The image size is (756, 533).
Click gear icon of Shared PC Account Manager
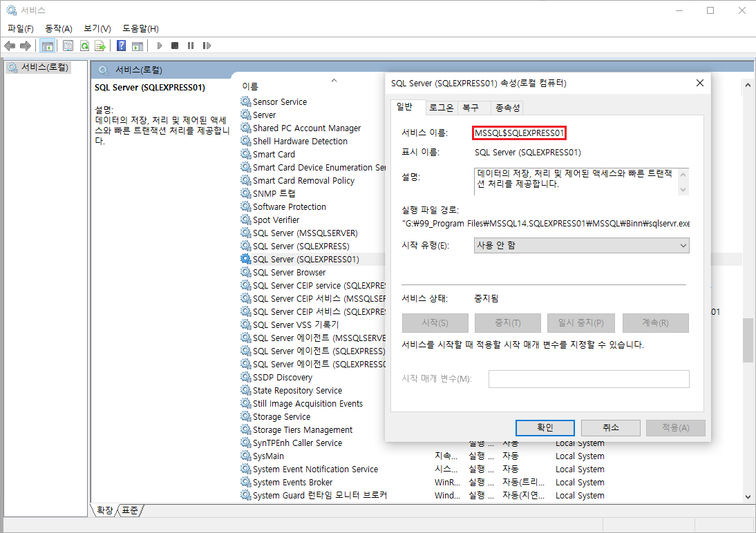tap(246, 128)
